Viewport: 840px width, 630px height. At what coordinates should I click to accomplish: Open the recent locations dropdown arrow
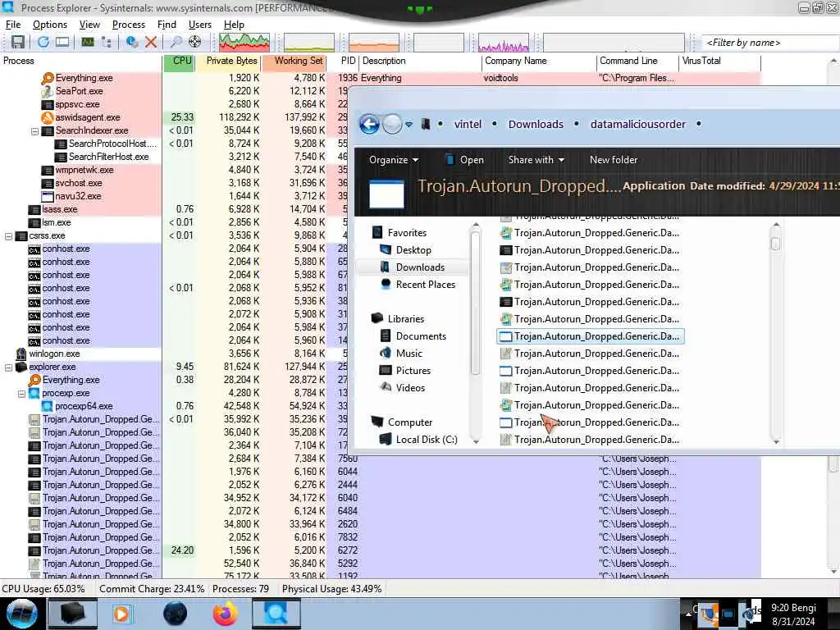click(409, 125)
